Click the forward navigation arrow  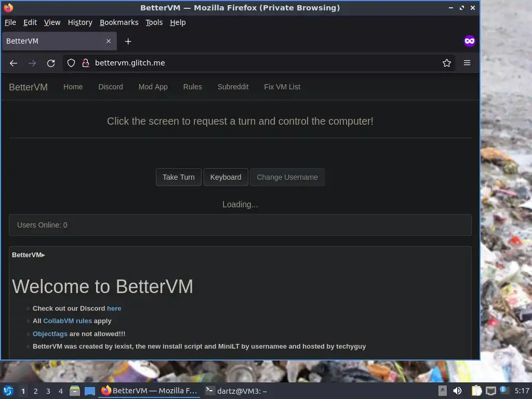(32, 63)
